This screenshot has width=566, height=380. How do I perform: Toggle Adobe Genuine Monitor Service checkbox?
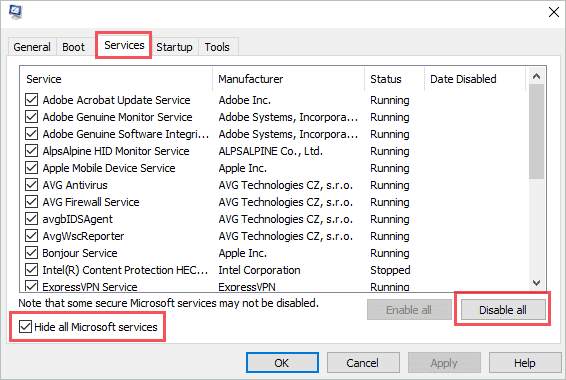click(31, 117)
